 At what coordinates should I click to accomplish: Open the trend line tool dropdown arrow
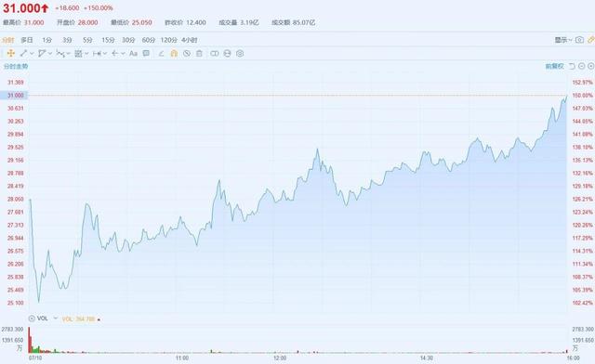click(32, 54)
